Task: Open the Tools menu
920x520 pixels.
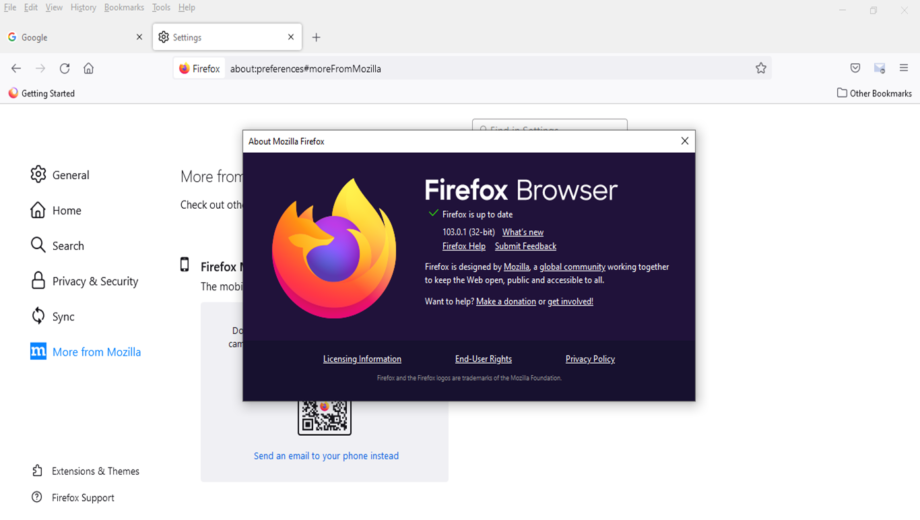Action: [x=161, y=8]
